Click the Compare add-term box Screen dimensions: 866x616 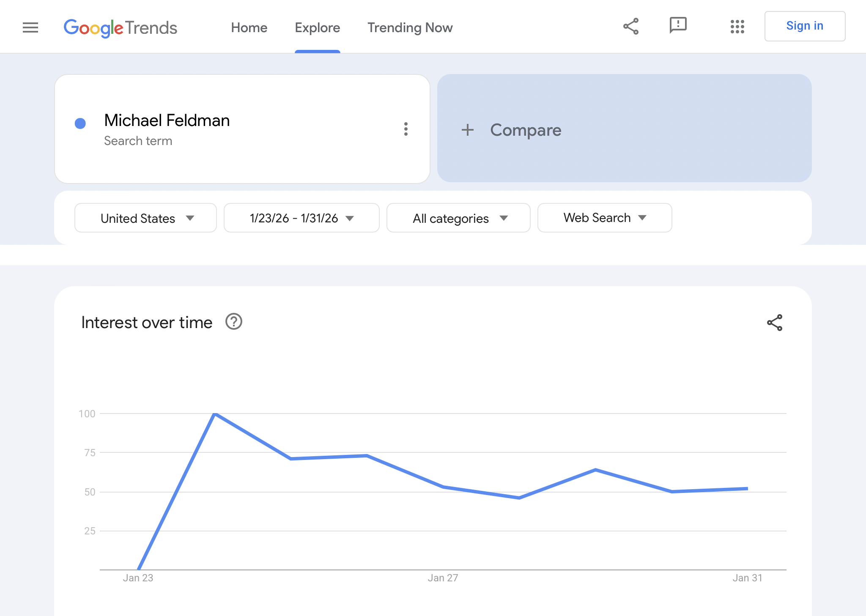coord(624,129)
